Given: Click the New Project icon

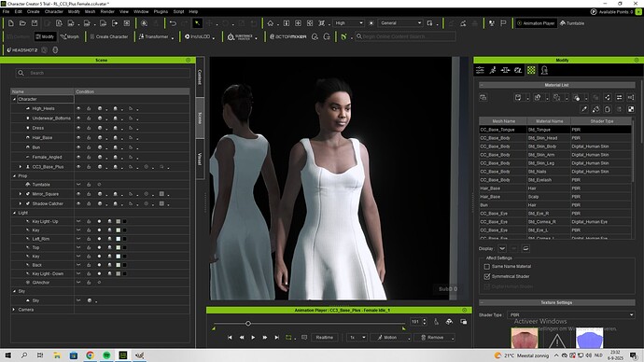Looking at the screenshot, I should (x=11, y=23).
